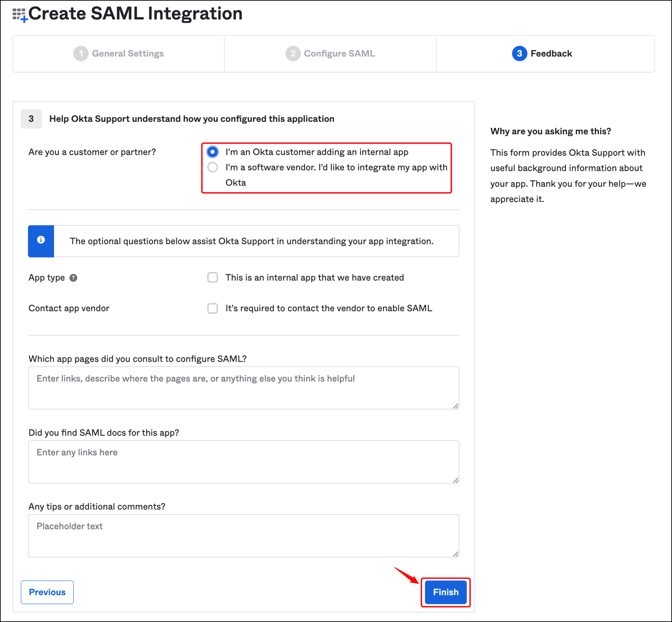Click the "Contact app vendor" label

[x=69, y=308]
